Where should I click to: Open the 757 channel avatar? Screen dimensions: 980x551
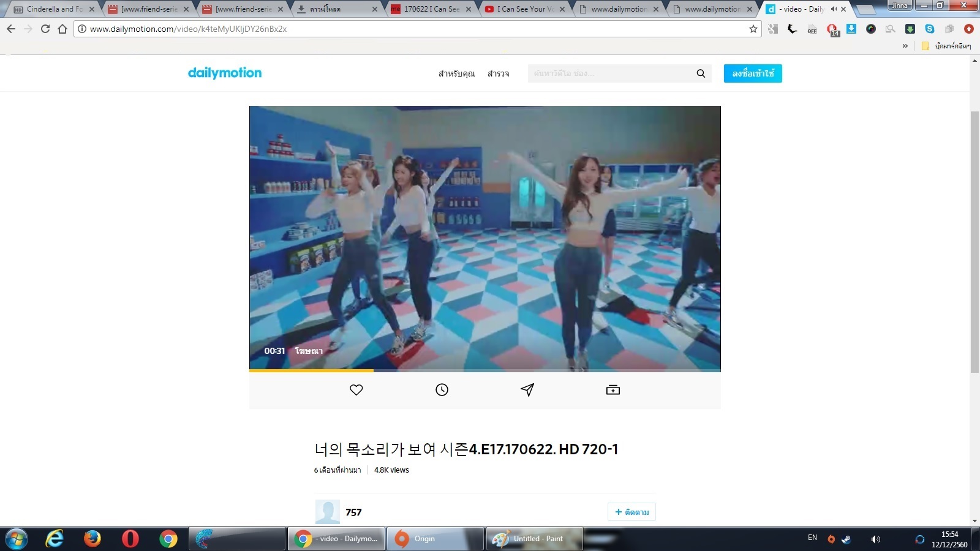(328, 512)
